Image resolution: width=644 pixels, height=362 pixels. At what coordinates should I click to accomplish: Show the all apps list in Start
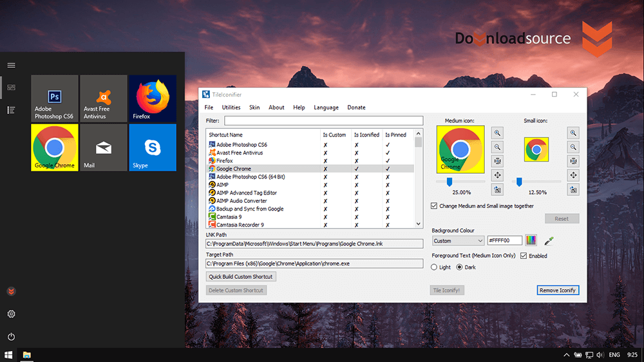tap(11, 110)
